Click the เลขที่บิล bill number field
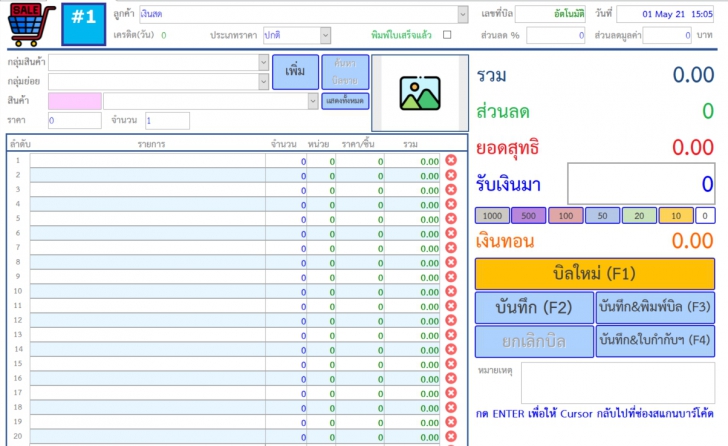Image resolution: width=728 pixels, height=446 pixels. [x=550, y=14]
